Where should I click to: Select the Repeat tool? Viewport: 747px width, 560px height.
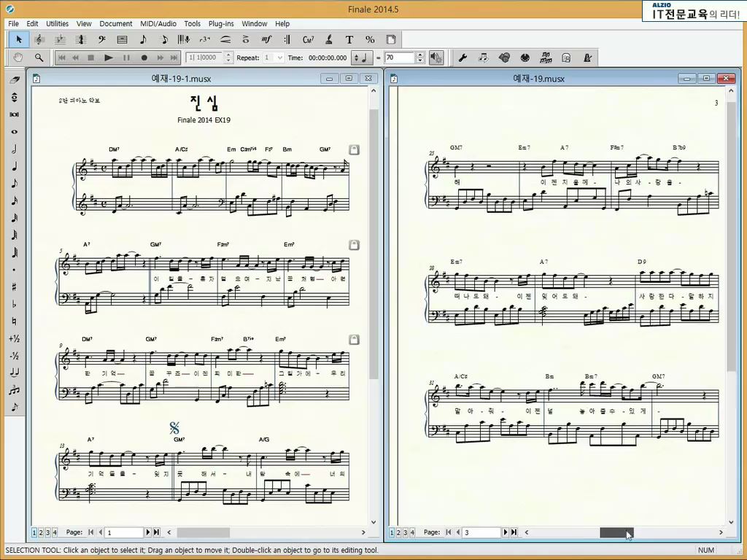click(287, 39)
